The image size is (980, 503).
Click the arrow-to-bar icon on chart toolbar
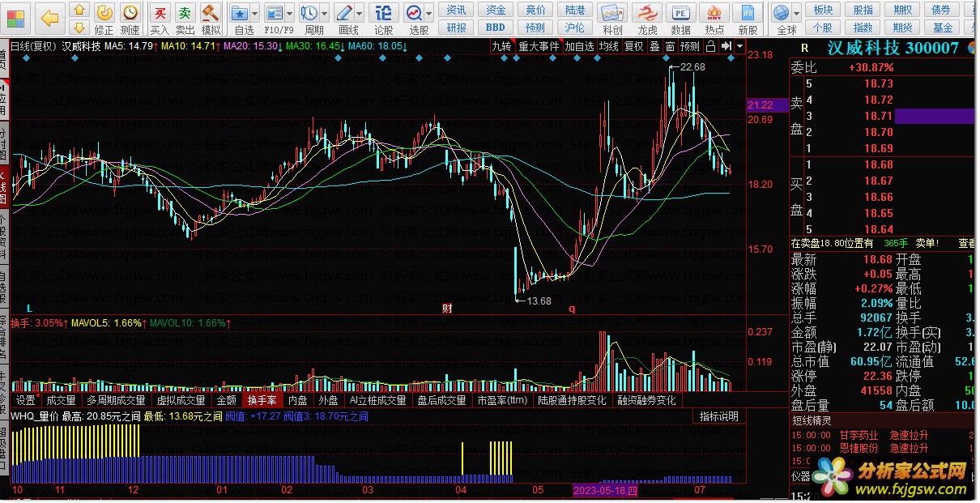tap(726, 46)
